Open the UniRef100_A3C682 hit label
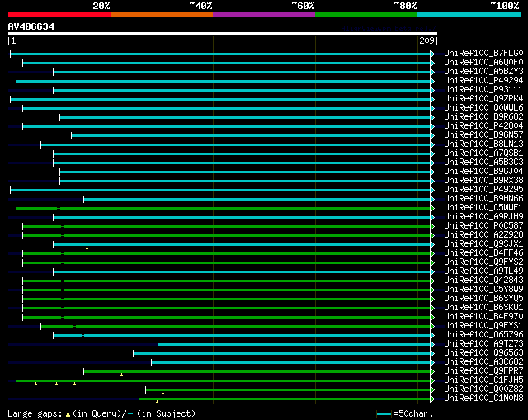 click(483, 361)
